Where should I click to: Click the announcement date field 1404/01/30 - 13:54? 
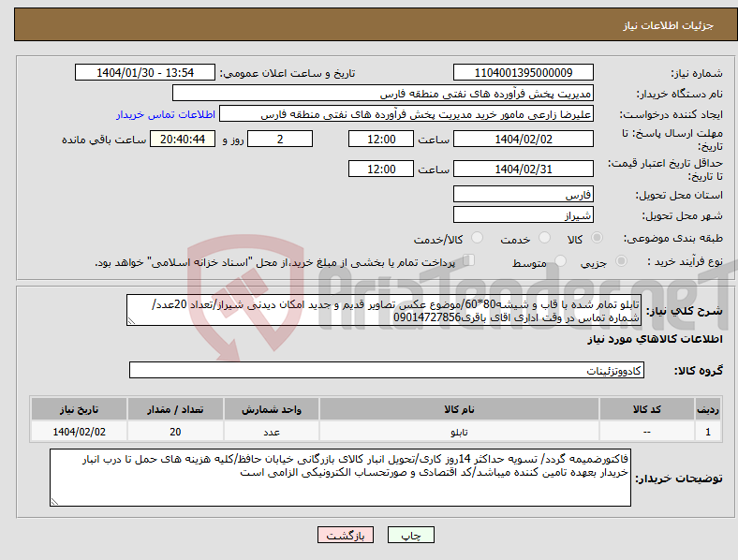[145, 72]
